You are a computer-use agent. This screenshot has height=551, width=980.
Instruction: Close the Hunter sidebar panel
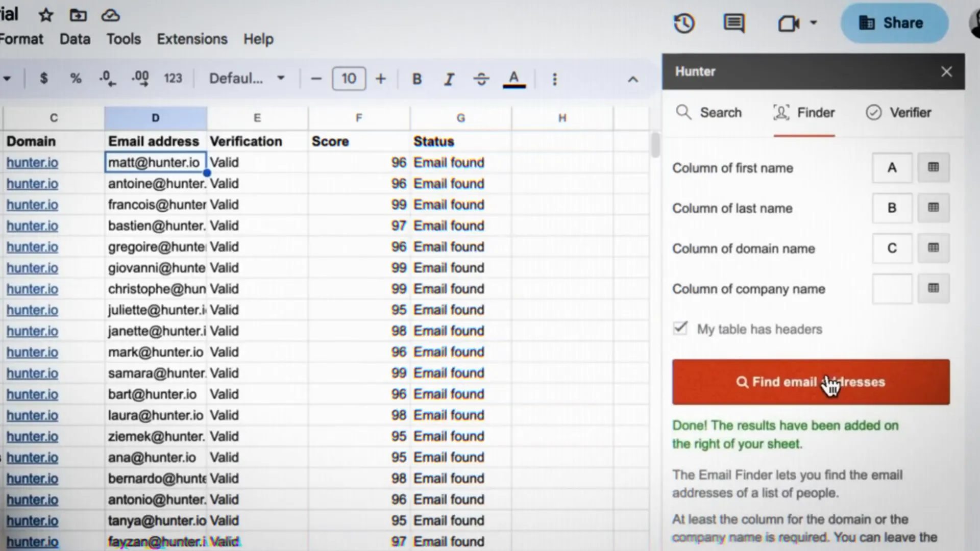(946, 72)
